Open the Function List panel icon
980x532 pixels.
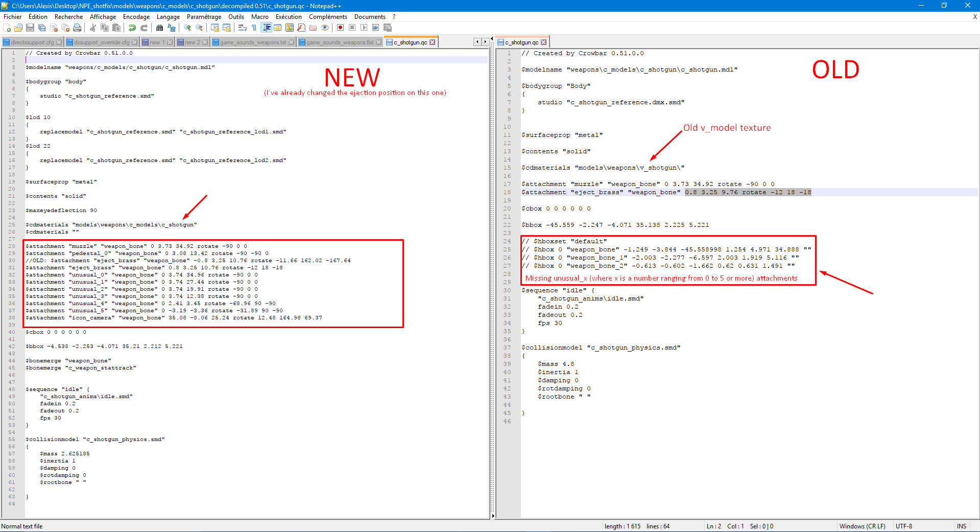[x=301, y=28]
